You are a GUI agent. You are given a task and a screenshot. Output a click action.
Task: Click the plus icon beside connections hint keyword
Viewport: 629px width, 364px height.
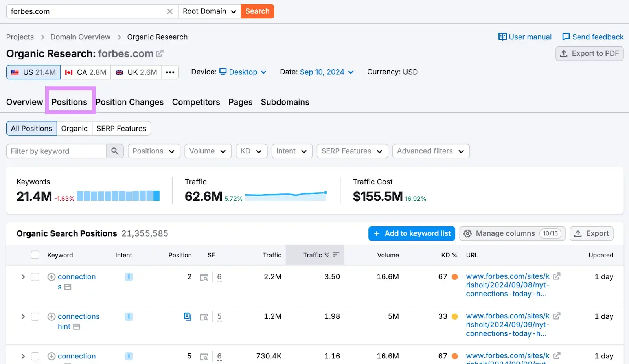pyautogui.click(x=51, y=316)
